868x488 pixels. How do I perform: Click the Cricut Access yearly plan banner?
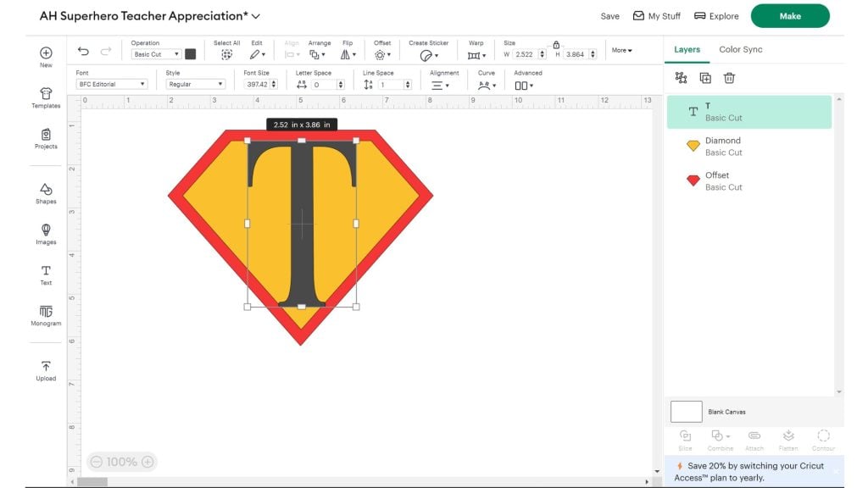(x=754, y=471)
